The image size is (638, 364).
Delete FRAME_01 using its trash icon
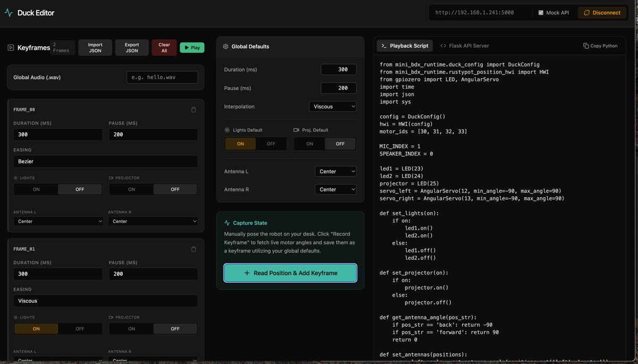(x=194, y=249)
